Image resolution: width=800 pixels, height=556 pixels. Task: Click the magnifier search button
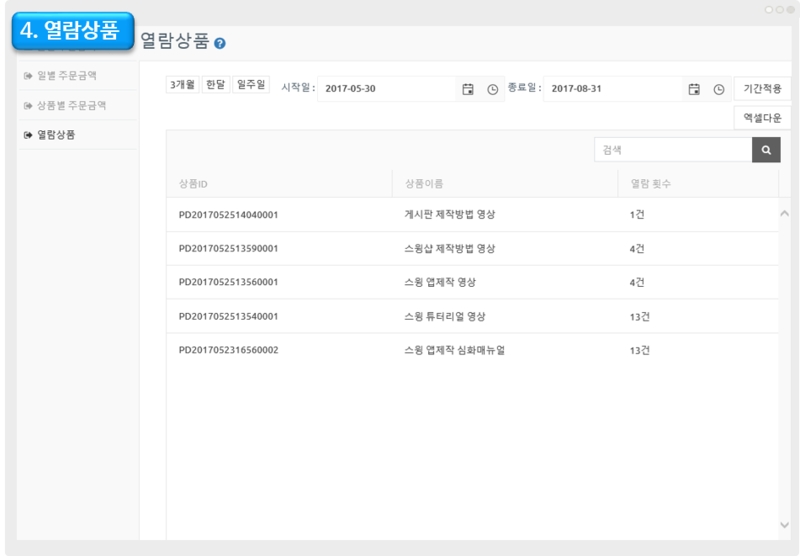pyautogui.click(x=766, y=150)
